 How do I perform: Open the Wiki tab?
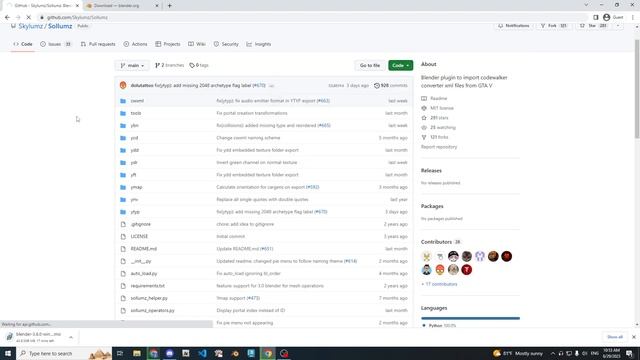coord(197,44)
